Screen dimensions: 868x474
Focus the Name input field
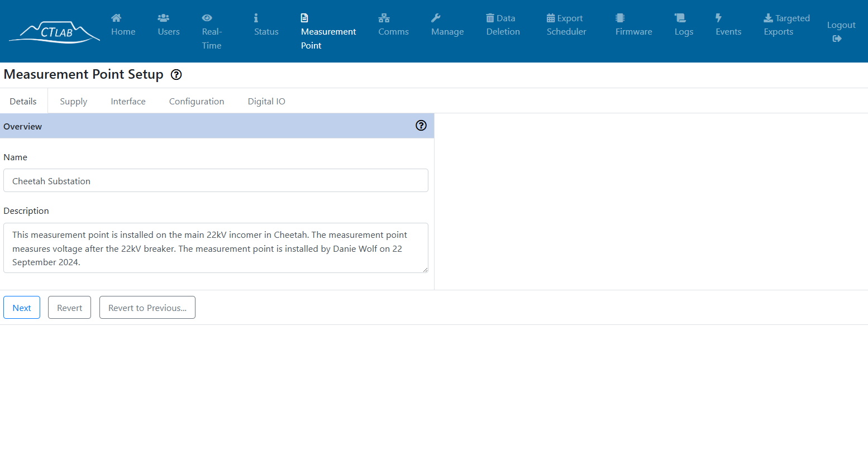pyautogui.click(x=216, y=180)
